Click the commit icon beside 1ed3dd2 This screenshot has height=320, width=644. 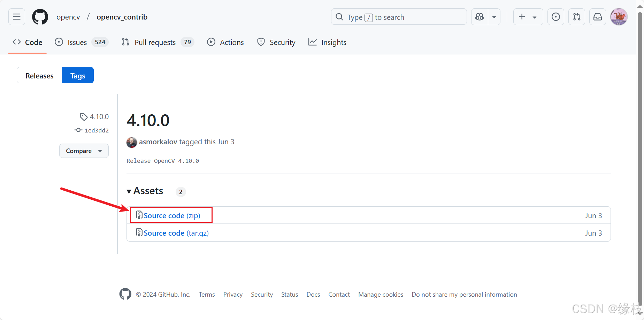click(78, 130)
